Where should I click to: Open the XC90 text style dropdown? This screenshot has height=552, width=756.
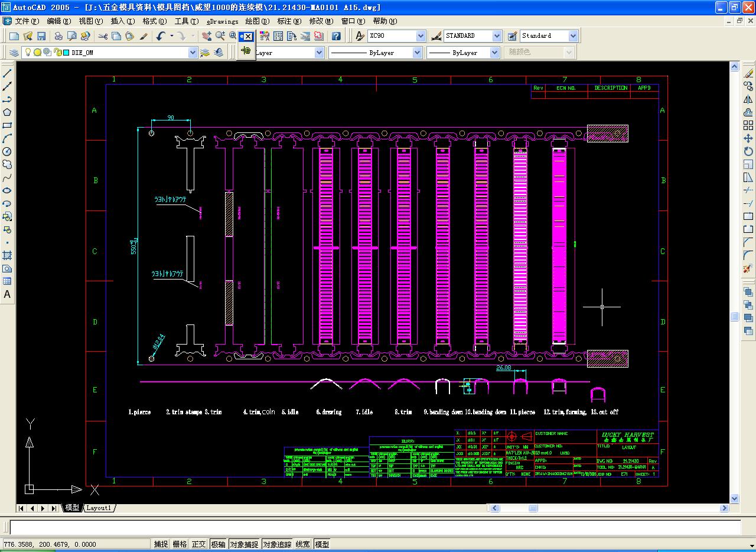(x=421, y=36)
